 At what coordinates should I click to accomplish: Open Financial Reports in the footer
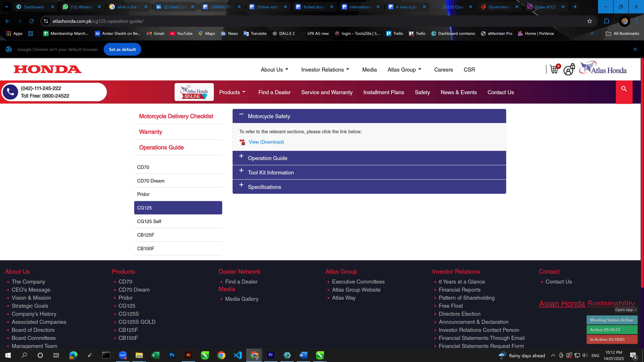(x=460, y=290)
